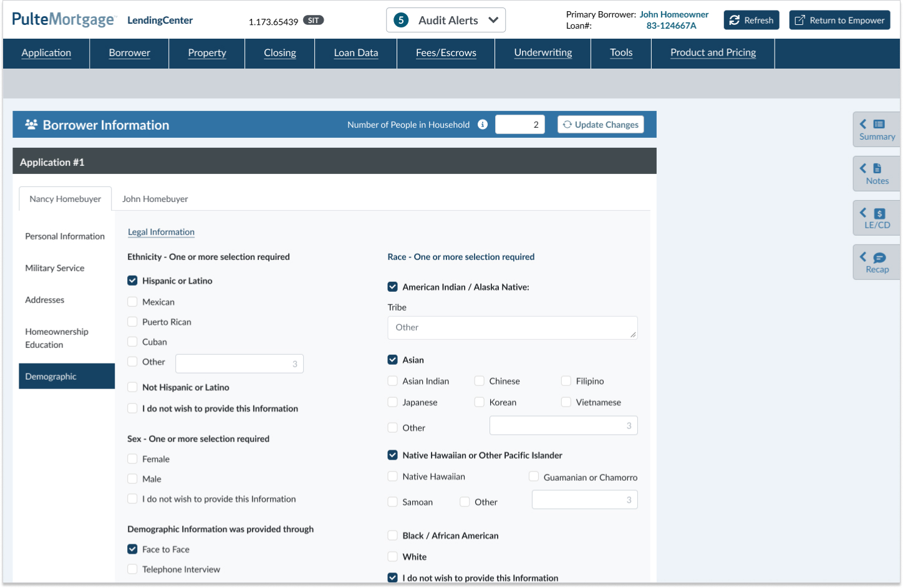Viewport: 903px width, 588px height.
Task: Check the Female sex checkbox
Action: [132, 459]
